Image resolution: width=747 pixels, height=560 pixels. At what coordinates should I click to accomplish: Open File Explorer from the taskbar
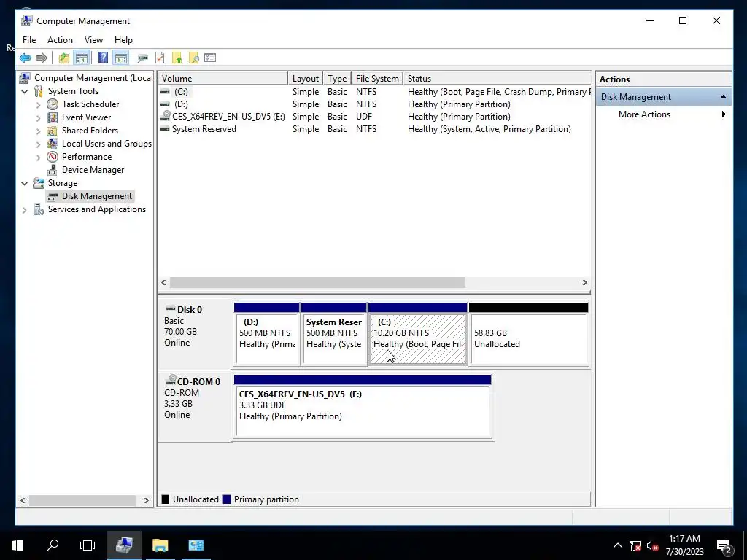160,545
